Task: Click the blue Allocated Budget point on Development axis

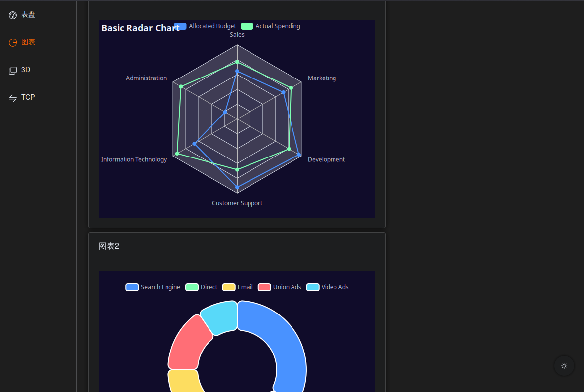Action: point(299,154)
